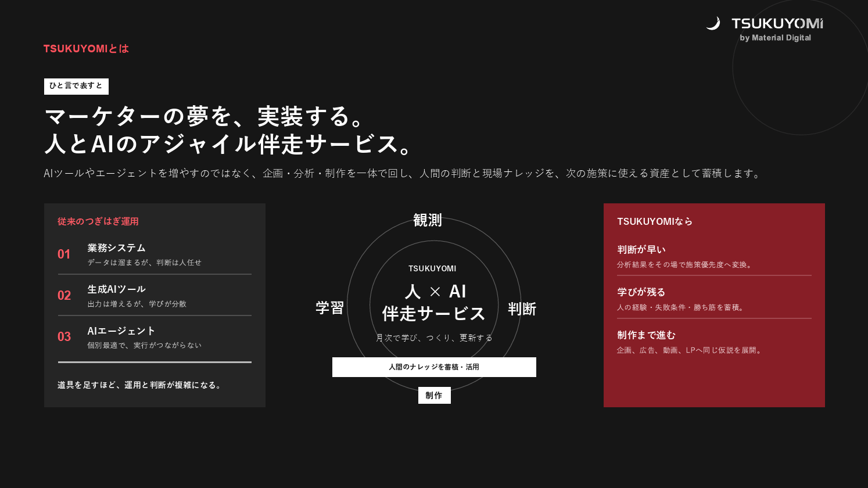868x488 pixels.
Task: Click the subtitle beginning 'AIツールやエージェントを増やすのではなく'
Action: click(x=403, y=173)
